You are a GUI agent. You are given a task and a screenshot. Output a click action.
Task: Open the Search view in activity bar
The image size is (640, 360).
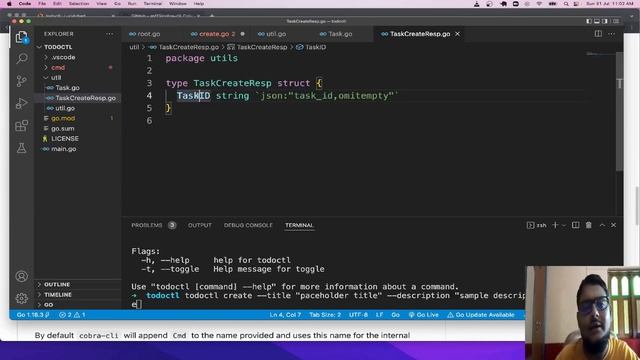pos(21,58)
